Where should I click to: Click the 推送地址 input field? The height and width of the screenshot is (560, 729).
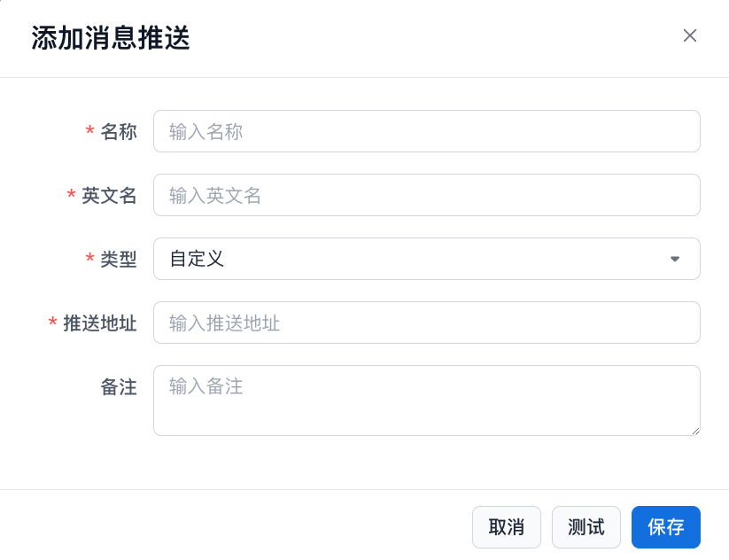(x=426, y=323)
